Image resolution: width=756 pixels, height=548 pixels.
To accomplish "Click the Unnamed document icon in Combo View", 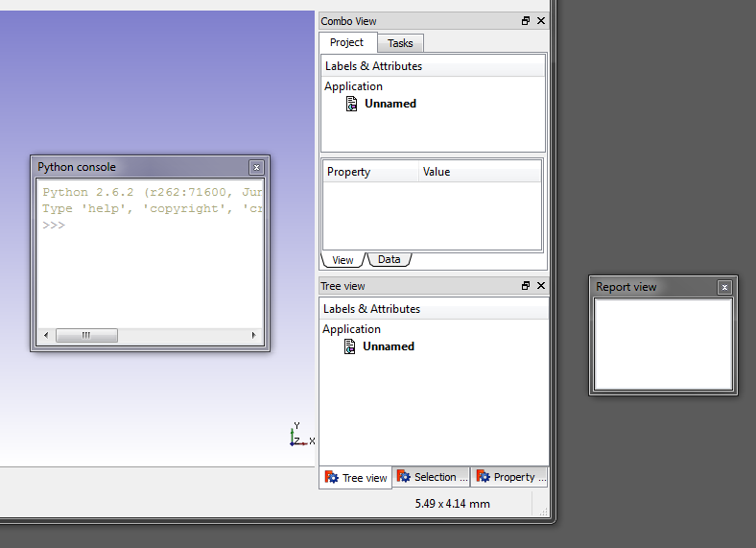I will [352, 104].
